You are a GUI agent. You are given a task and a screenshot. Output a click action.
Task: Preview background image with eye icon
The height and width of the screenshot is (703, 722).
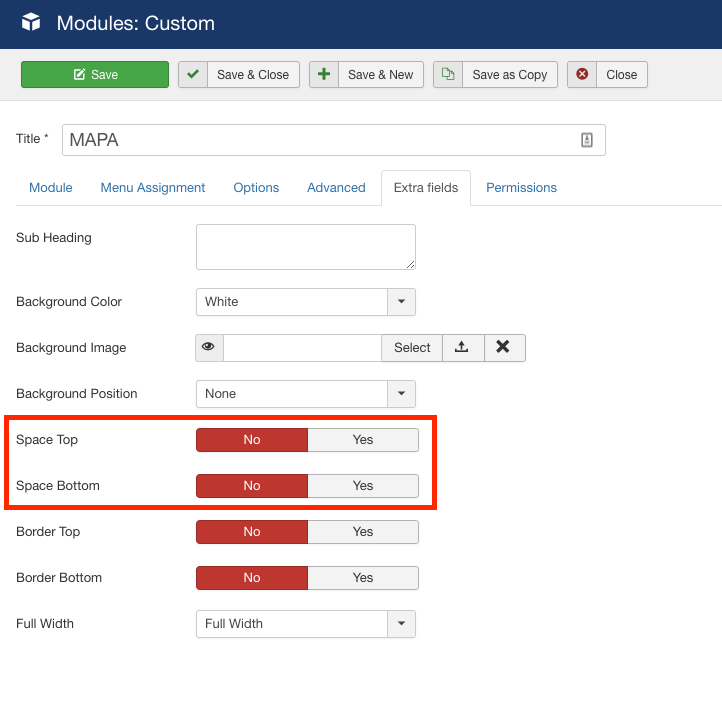[209, 347]
